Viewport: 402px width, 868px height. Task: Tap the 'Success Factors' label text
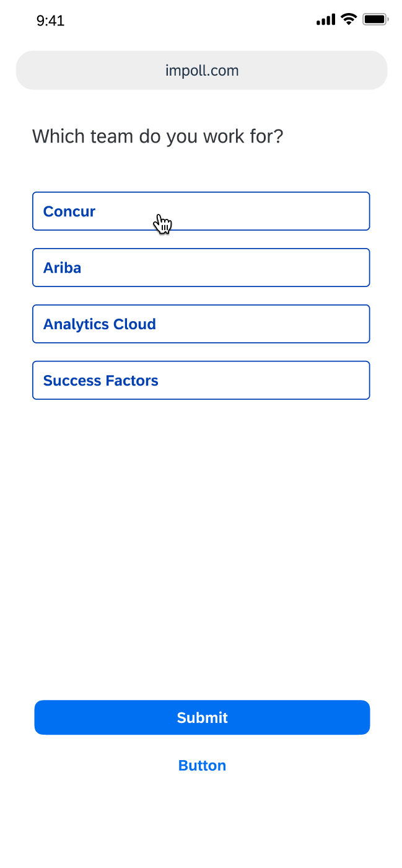point(101,381)
